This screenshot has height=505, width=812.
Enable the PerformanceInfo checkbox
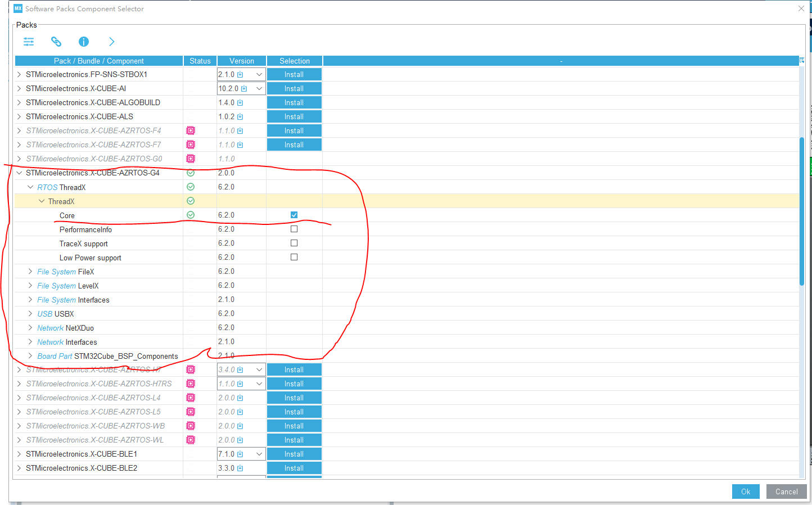pyautogui.click(x=294, y=229)
